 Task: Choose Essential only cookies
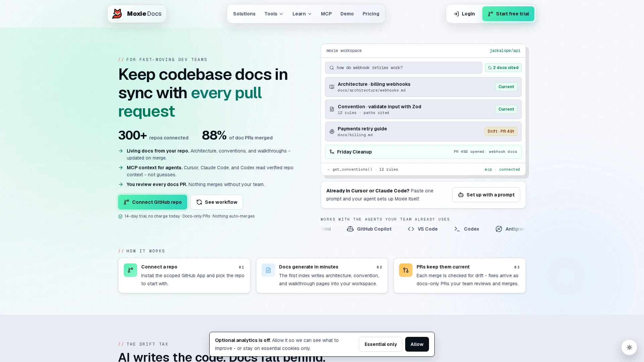(381, 344)
